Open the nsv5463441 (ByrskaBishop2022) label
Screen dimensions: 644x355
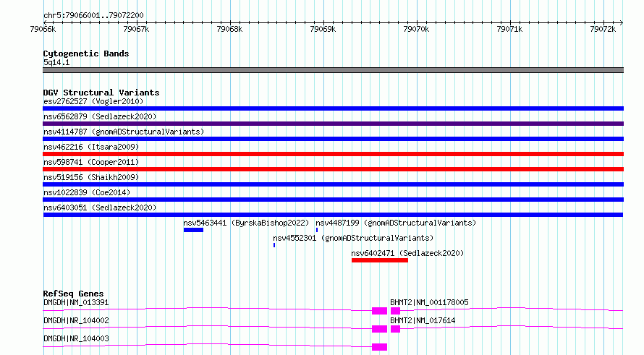pos(246,223)
